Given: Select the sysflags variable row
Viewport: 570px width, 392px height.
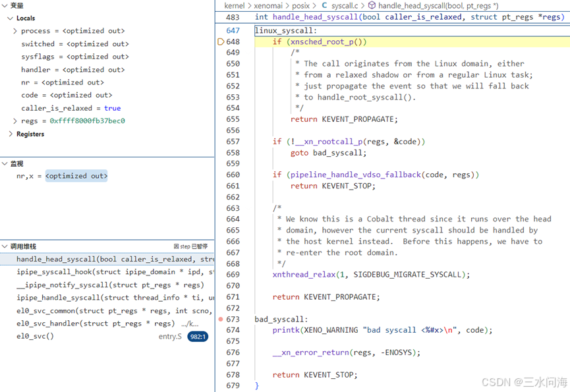Looking at the screenshot, I should 107,57.
